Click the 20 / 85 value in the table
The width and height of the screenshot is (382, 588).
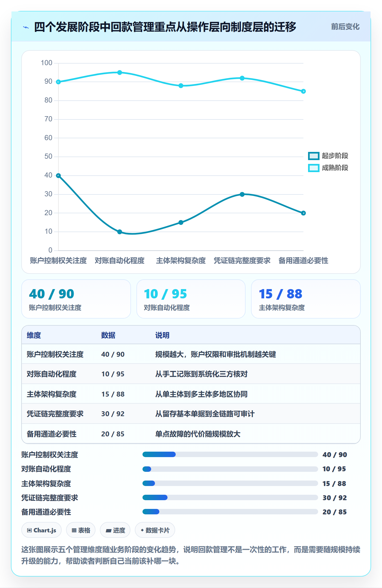[x=113, y=434]
